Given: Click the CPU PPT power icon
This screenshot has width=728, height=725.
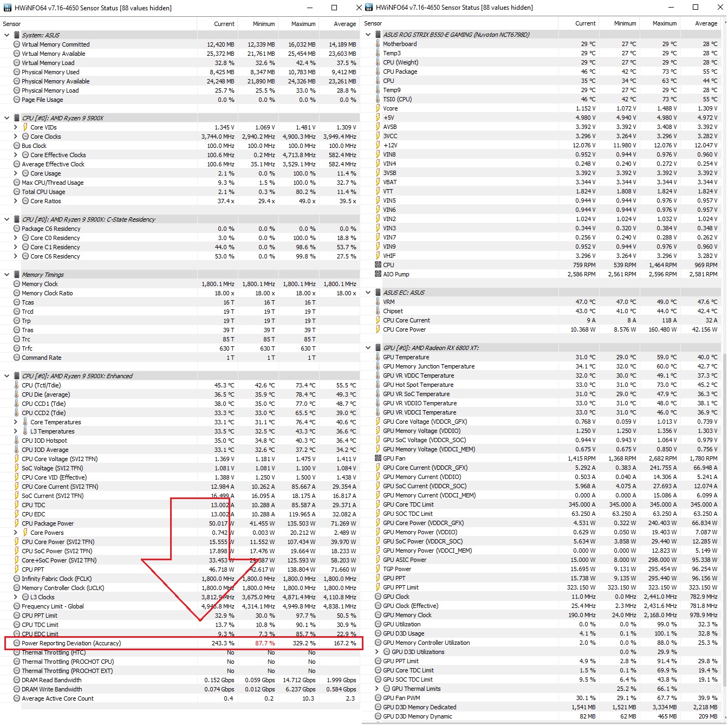Looking at the screenshot, I should point(17,569).
